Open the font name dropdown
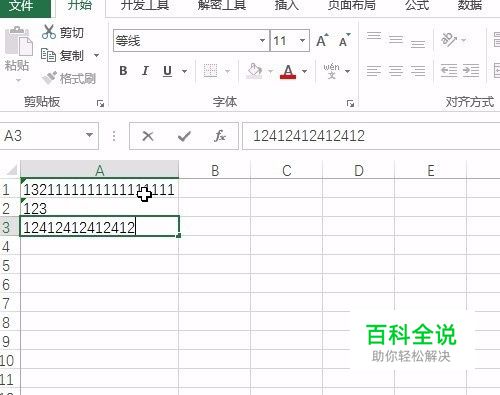Screen dimensions: 500x395 [263, 41]
